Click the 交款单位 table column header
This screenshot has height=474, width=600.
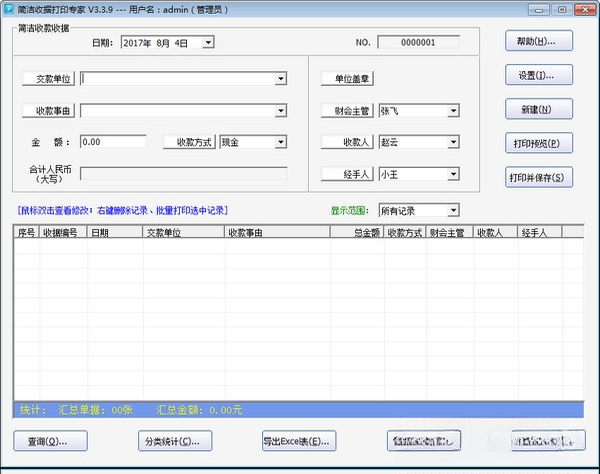pos(184,232)
